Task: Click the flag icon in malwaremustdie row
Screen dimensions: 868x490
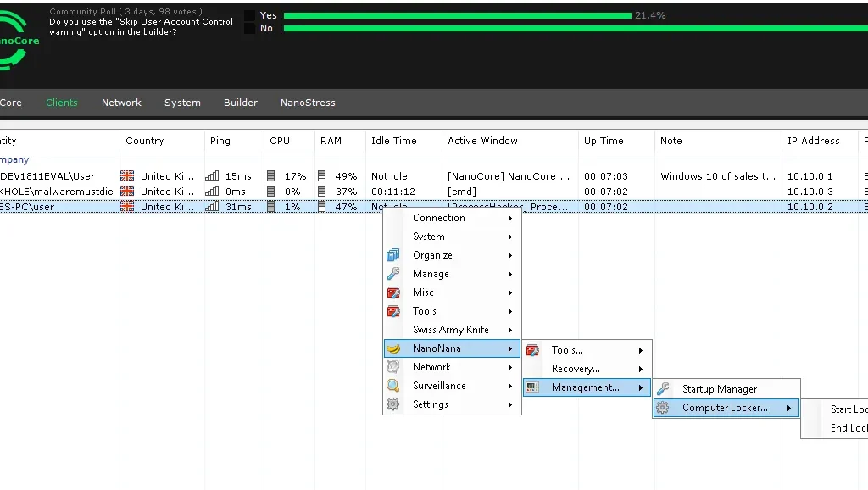Action: coord(127,191)
